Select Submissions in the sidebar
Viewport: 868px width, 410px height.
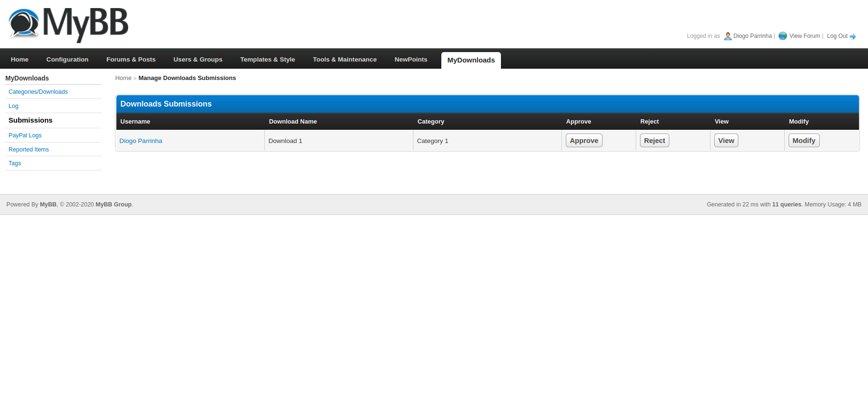[31, 120]
